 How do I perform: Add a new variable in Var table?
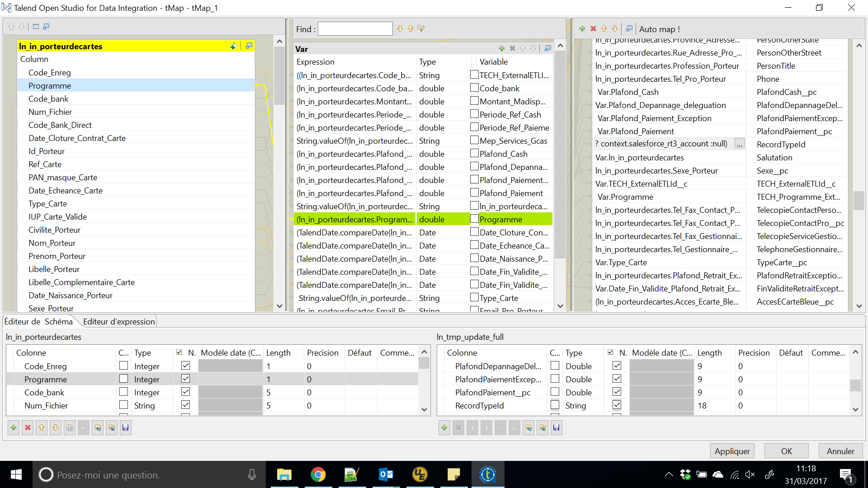[502, 48]
